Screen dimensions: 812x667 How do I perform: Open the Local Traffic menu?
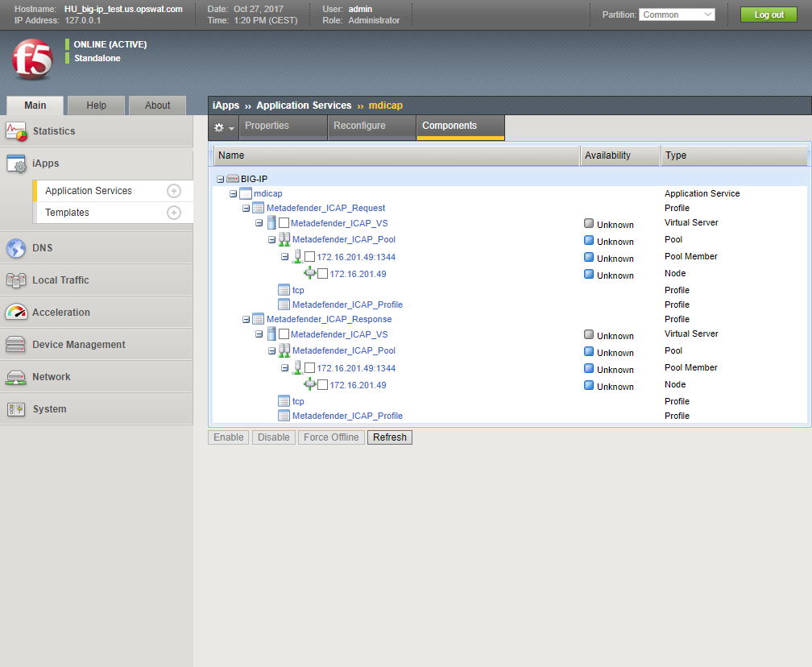coord(97,280)
